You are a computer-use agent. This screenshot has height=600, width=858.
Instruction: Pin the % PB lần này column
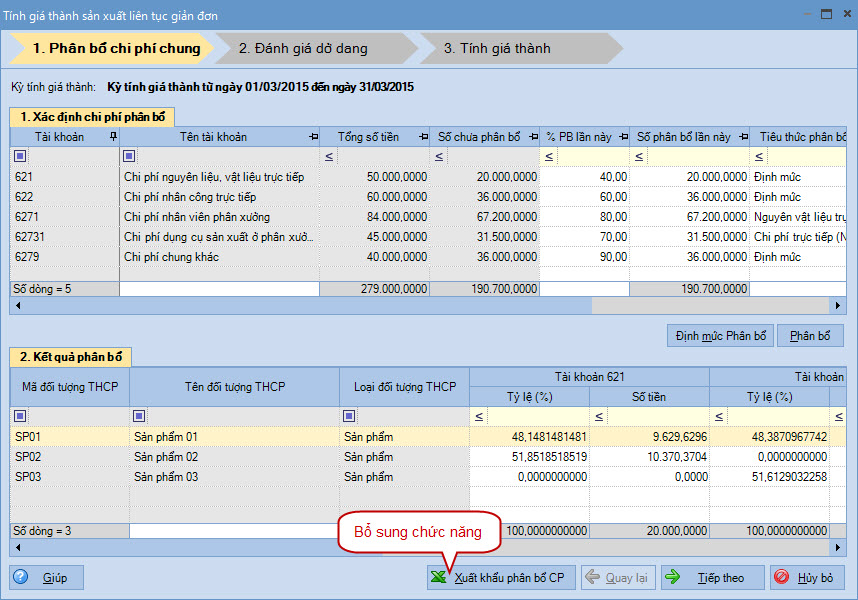tap(623, 137)
